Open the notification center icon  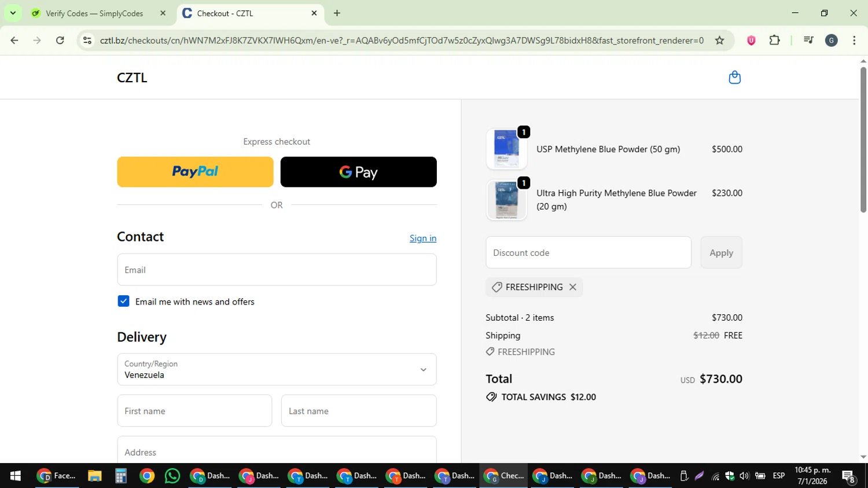point(849,476)
